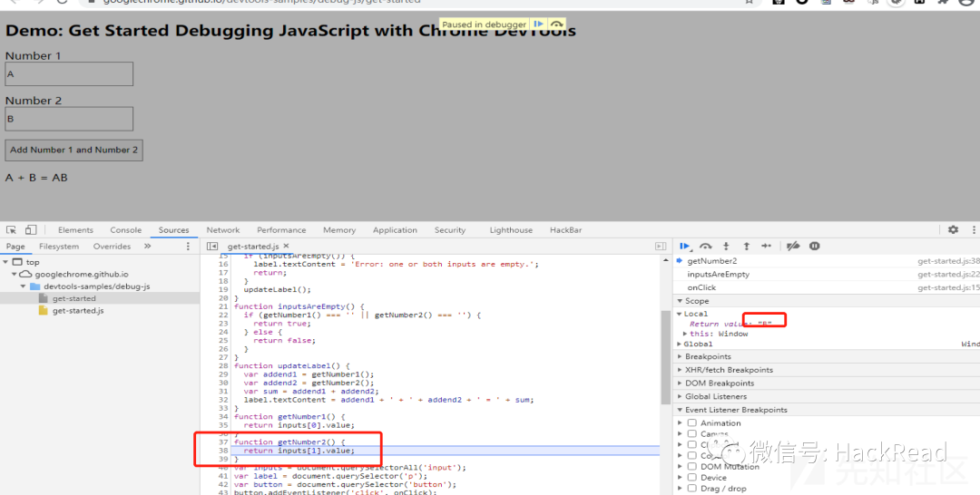Toggle pause on exceptions icon
Viewport: 980px width, 495px height.
814,246
